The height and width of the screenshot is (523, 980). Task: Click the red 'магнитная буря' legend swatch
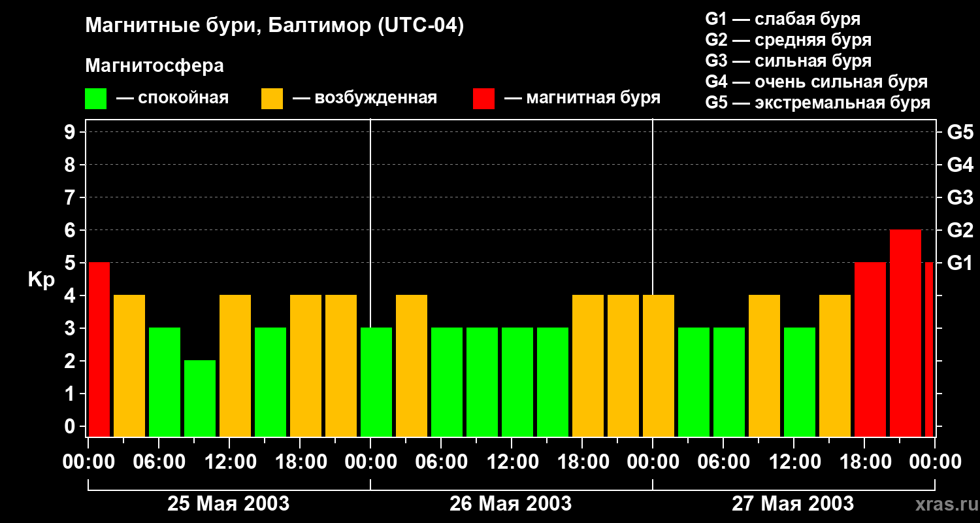click(483, 99)
